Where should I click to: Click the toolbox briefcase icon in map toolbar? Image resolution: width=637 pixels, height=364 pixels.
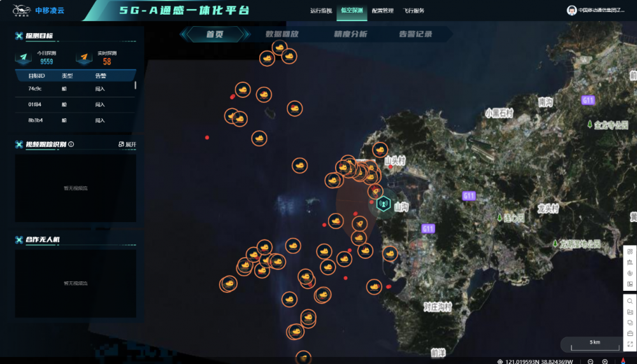click(630, 333)
